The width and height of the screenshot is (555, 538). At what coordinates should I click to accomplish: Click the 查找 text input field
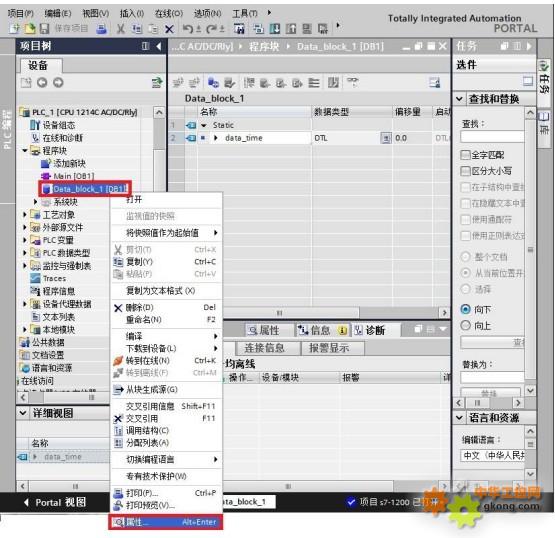tap(492, 137)
